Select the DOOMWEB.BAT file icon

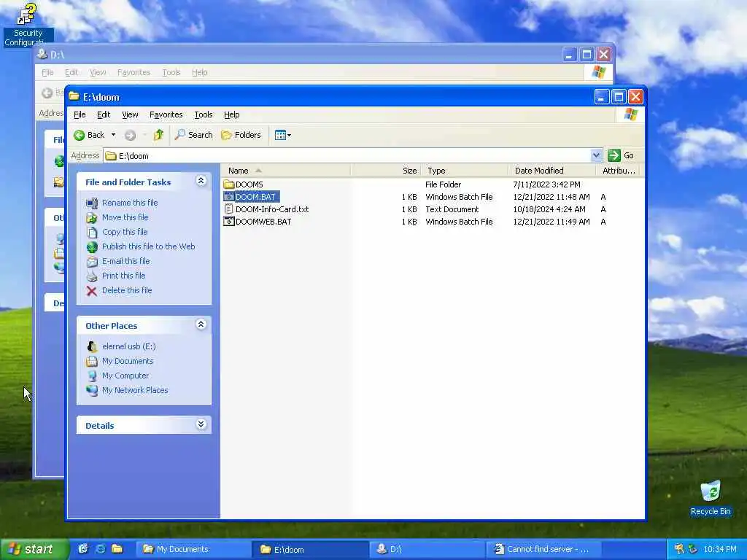(228, 222)
